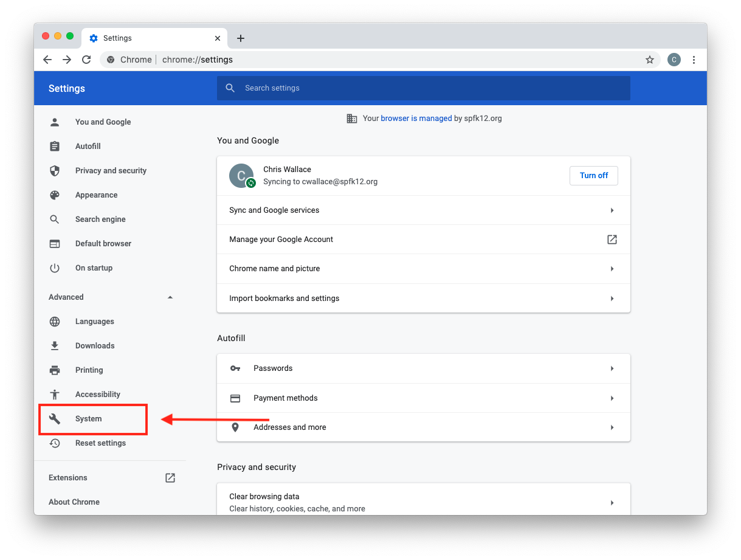Viewport: 741px width, 560px height.
Task: Click the Clear browsing data row text
Action: [264, 497]
